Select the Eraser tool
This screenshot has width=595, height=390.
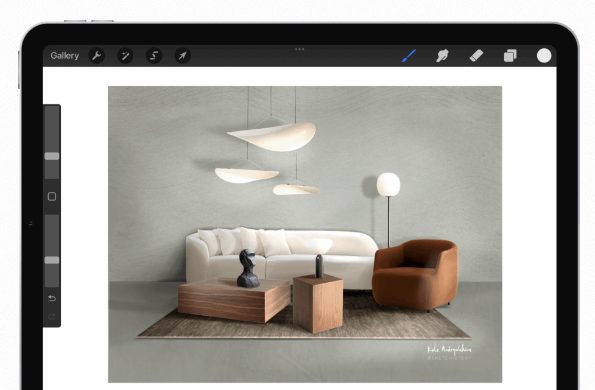click(476, 56)
